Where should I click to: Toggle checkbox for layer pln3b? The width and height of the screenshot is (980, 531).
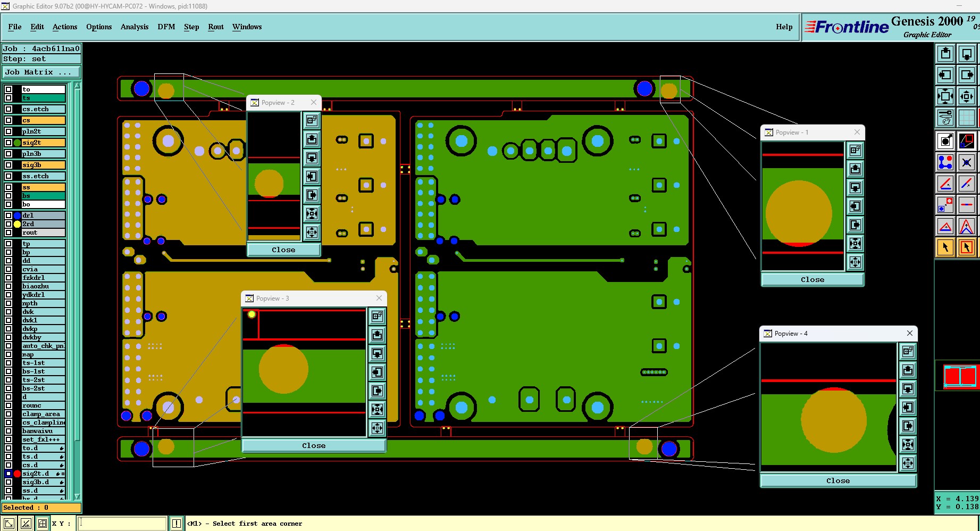point(9,154)
